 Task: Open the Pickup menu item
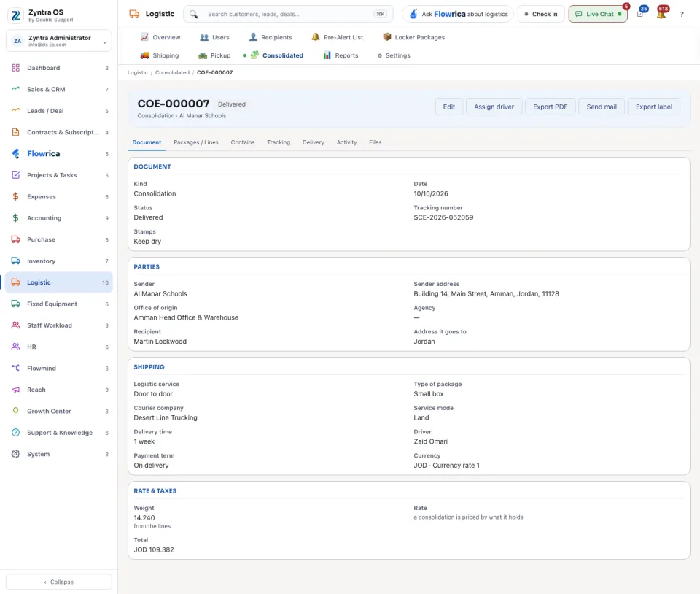tap(214, 55)
